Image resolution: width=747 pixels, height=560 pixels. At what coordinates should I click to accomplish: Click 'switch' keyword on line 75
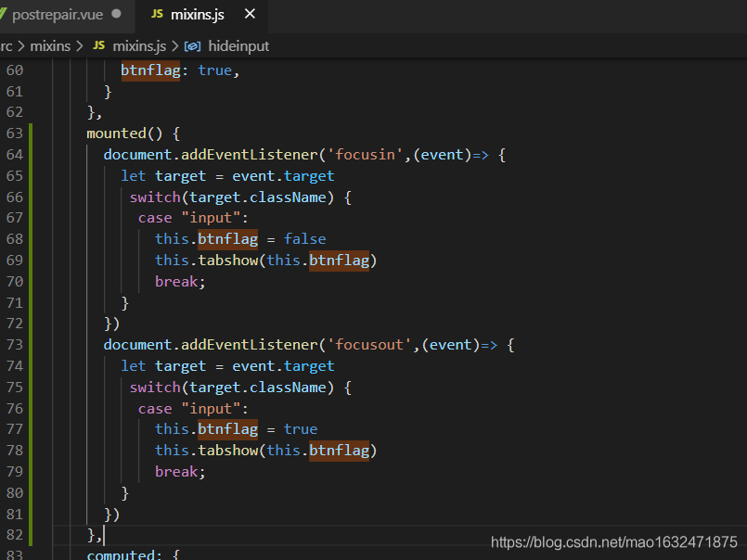click(x=155, y=388)
